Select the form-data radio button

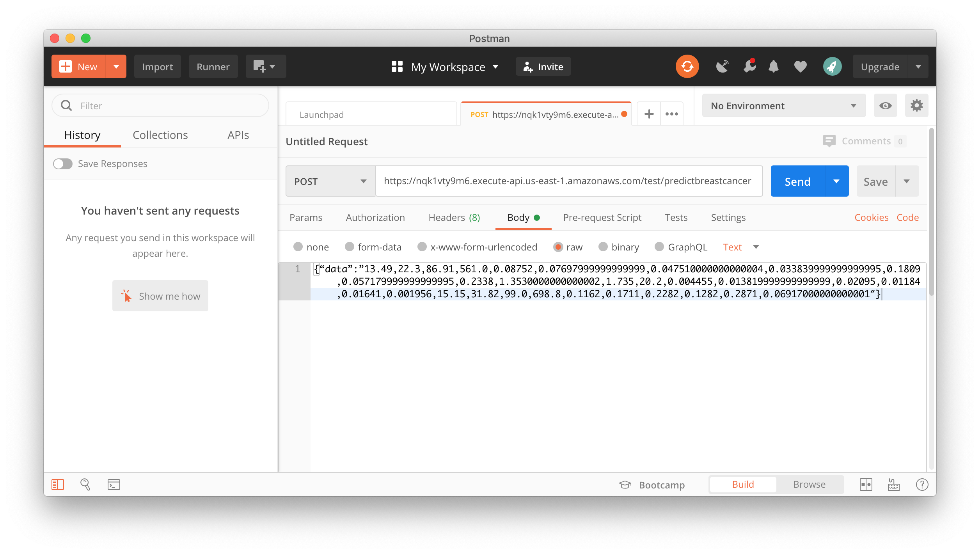349,247
